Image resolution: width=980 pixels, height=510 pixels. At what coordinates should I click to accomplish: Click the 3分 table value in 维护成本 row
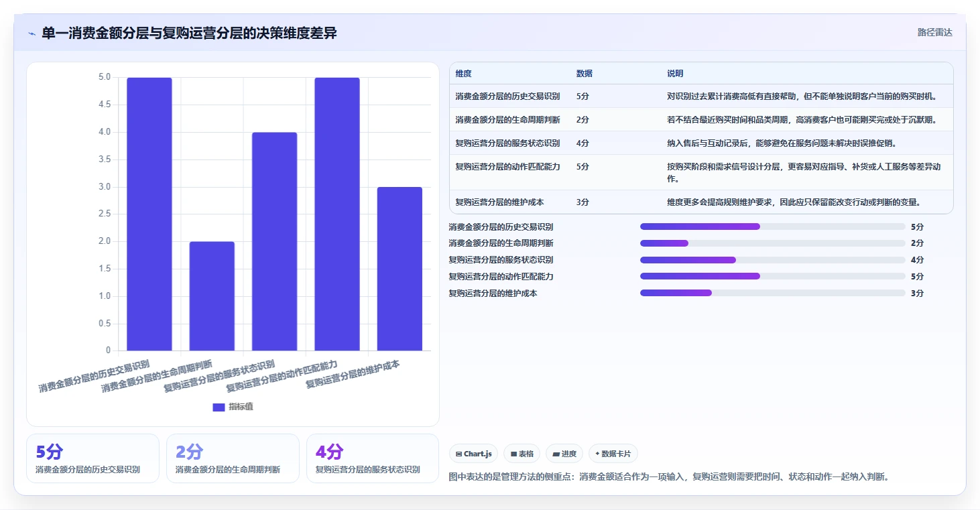coord(583,202)
